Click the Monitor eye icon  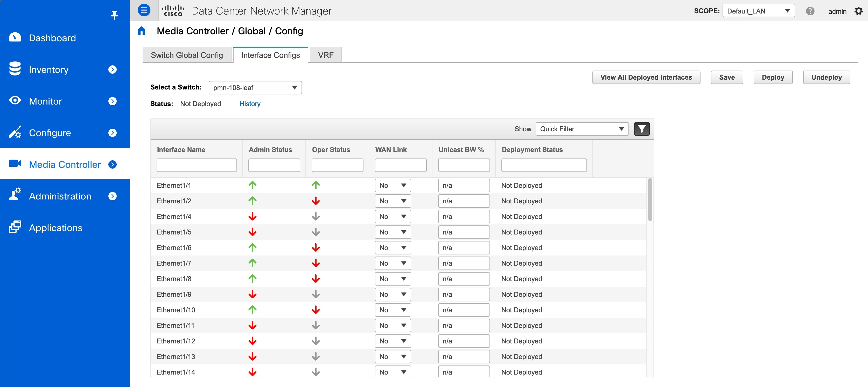click(15, 100)
